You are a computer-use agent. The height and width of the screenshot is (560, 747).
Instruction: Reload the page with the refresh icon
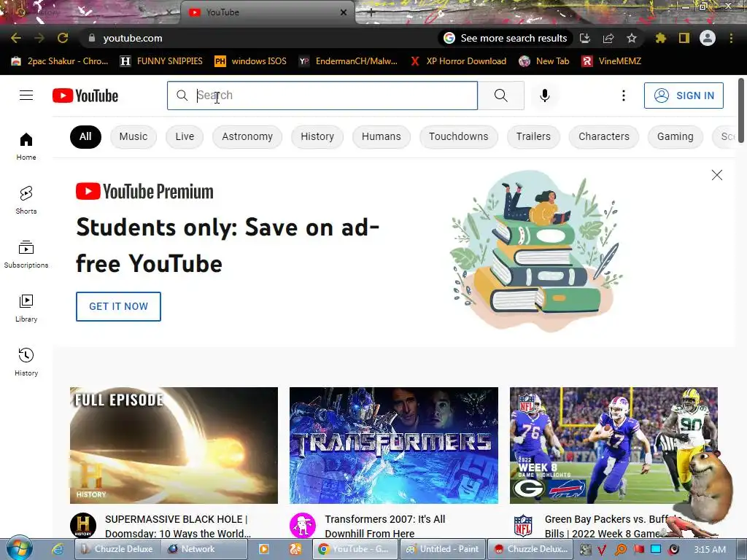click(63, 38)
